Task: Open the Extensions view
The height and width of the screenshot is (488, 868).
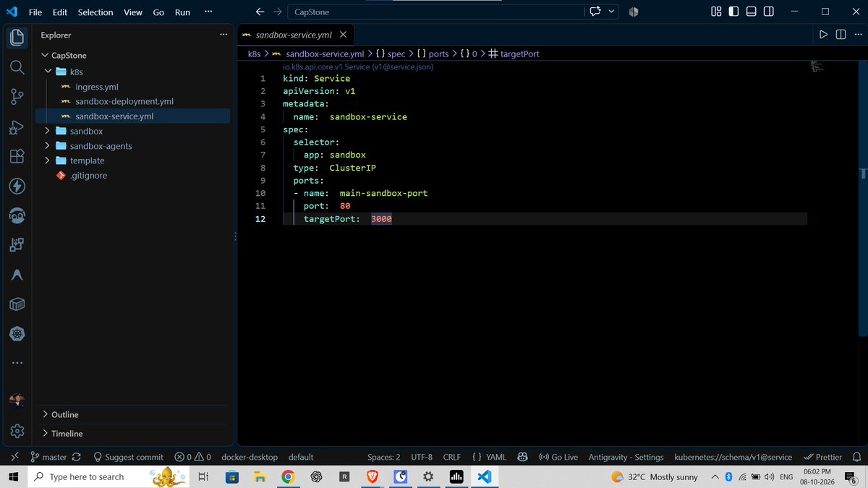Action: click(x=17, y=157)
